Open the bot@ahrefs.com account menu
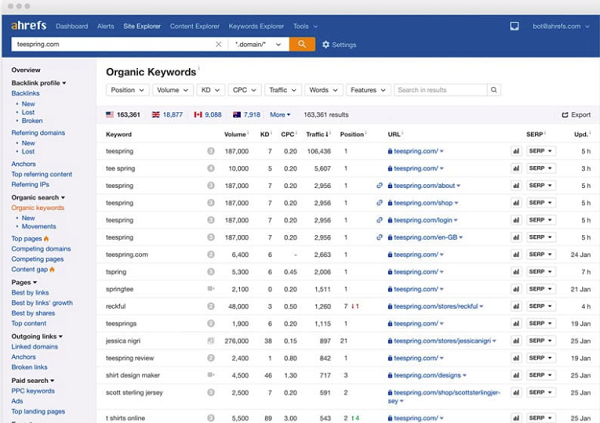Viewport: 600px width, 423px height. click(561, 26)
